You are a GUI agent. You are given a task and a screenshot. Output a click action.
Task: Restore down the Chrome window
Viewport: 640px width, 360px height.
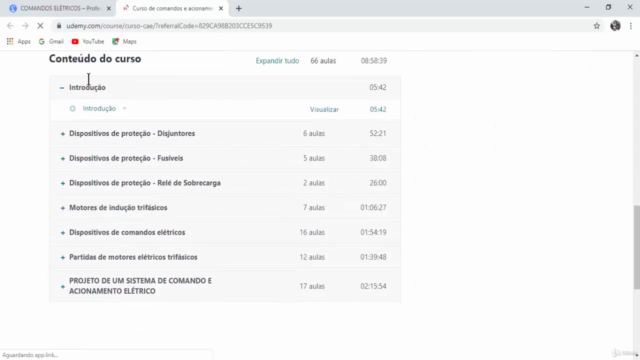(608, 7)
